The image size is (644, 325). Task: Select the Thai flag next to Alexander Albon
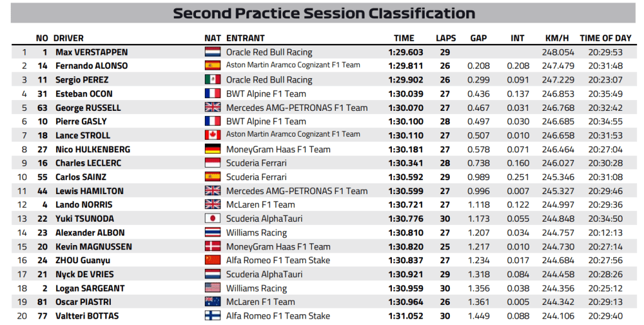click(x=212, y=232)
